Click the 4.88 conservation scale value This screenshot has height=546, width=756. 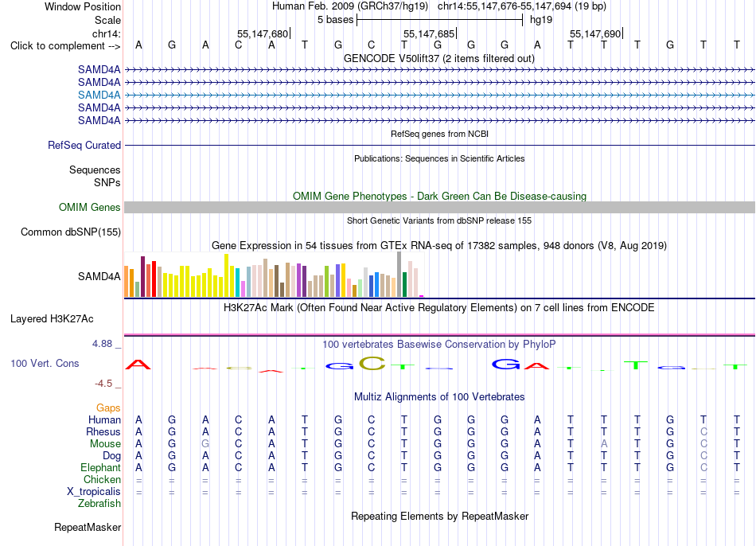102,344
